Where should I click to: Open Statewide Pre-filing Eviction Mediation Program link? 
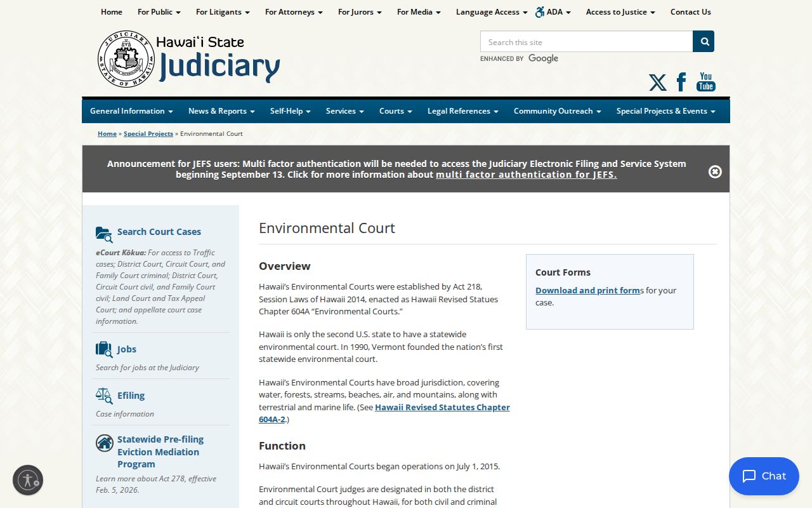[160, 451]
